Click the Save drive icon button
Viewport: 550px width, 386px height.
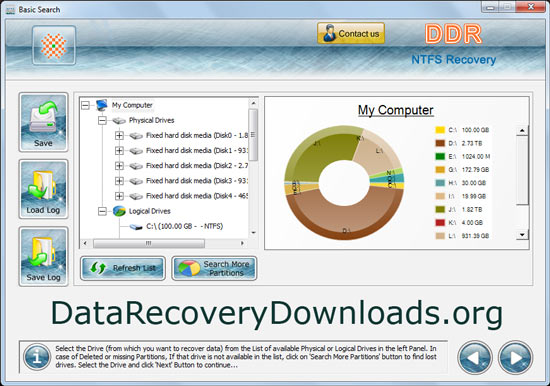click(43, 122)
